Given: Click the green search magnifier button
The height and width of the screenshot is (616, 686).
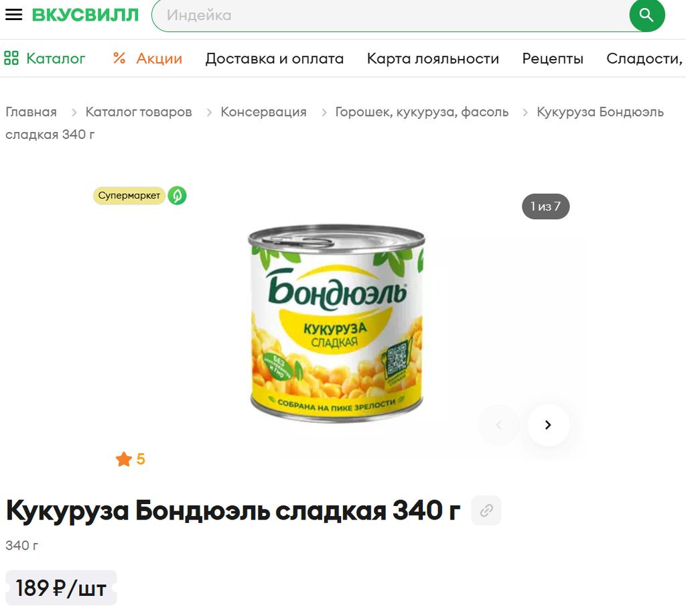Looking at the screenshot, I should click(646, 15).
